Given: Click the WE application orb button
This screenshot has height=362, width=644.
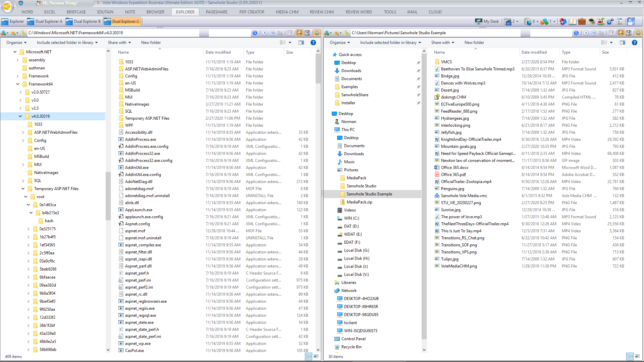Looking at the screenshot, I should coord(7,6).
